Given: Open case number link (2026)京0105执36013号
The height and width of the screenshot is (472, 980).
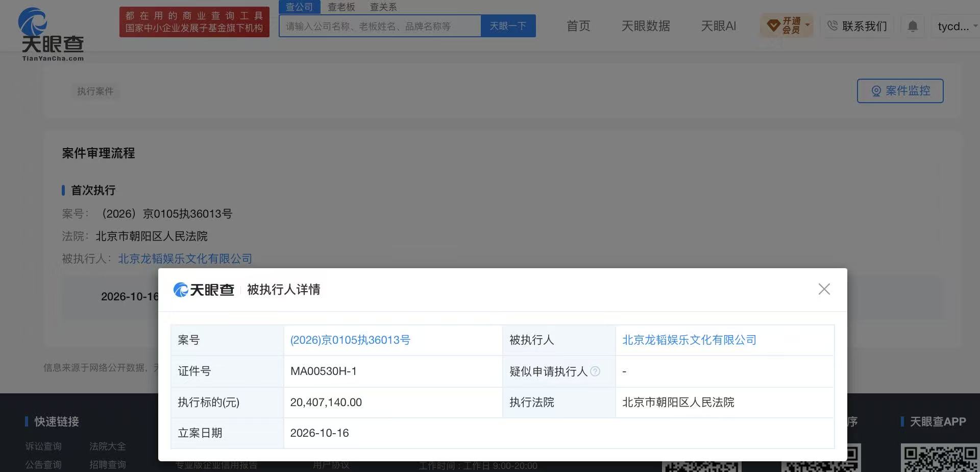Looking at the screenshot, I should 350,340.
